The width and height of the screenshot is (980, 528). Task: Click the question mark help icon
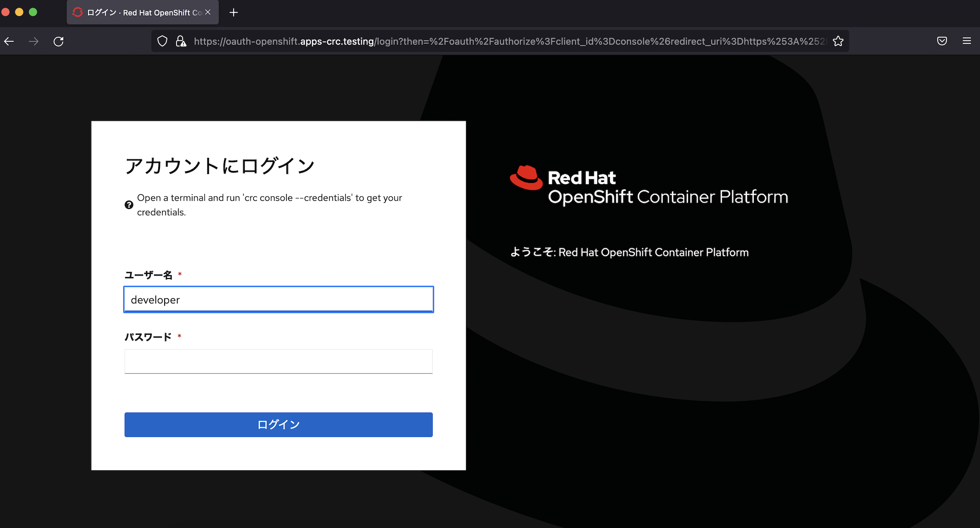129,205
